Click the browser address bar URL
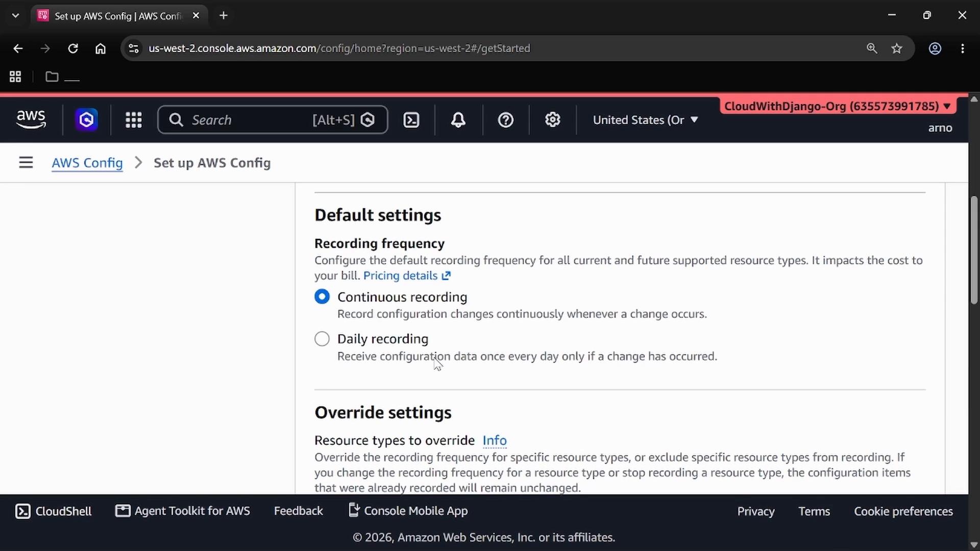Viewport: 980px width, 551px height. click(339, 48)
